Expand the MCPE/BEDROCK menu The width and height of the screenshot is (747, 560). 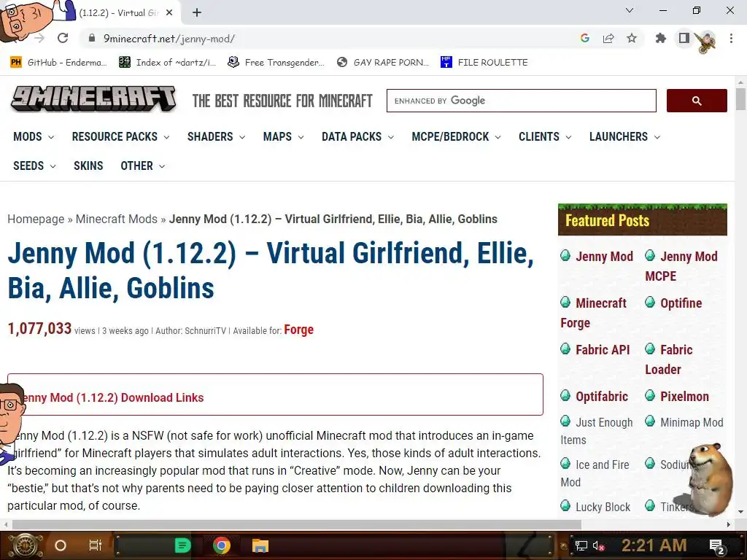(457, 136)
